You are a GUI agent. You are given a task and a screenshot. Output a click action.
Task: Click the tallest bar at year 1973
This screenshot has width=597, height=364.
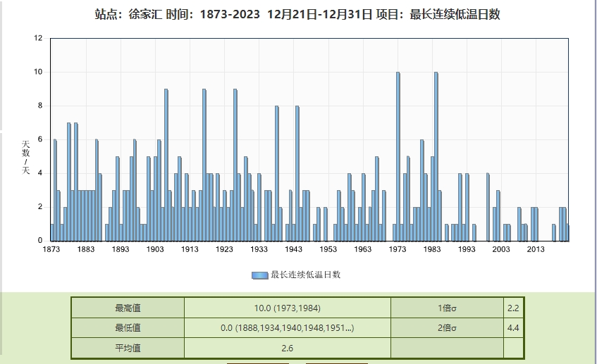(398, 155)
